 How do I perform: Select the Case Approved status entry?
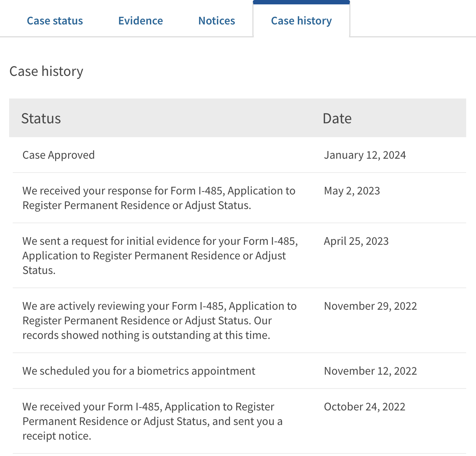coord(59,155)
